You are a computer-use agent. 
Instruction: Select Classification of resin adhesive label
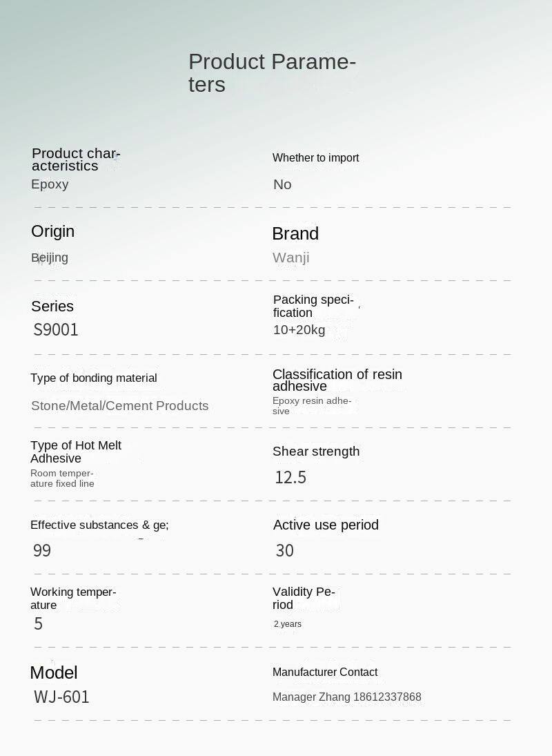(x=337, y=380)
